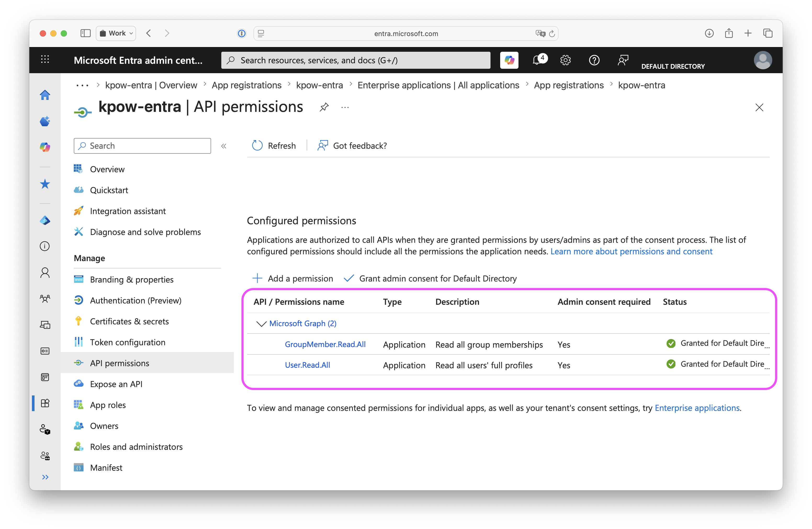Open Manifest in the resource menu
The image size is (812, 529).
[106, 468]
